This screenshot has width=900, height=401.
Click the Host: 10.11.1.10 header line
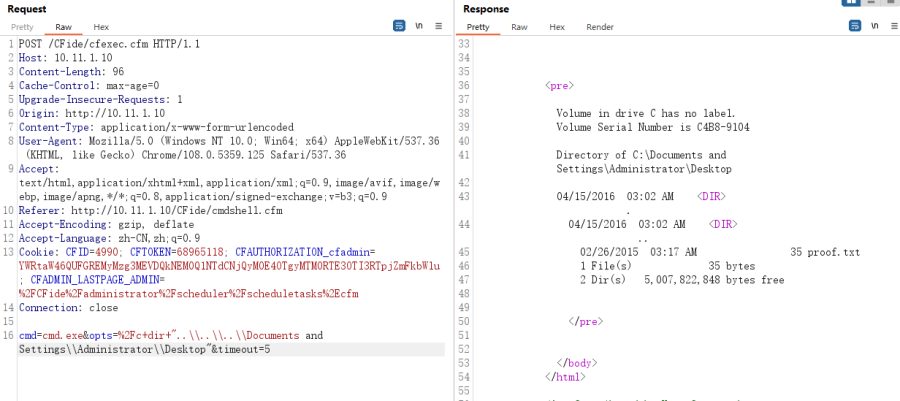tap(65, 57)
